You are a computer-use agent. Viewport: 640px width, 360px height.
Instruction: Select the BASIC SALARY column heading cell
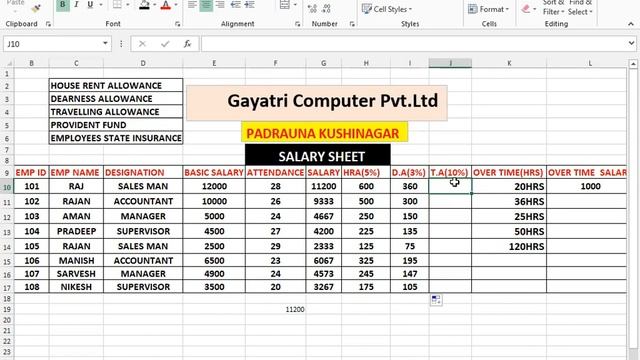pyautogui.click(x=214, y=172)
